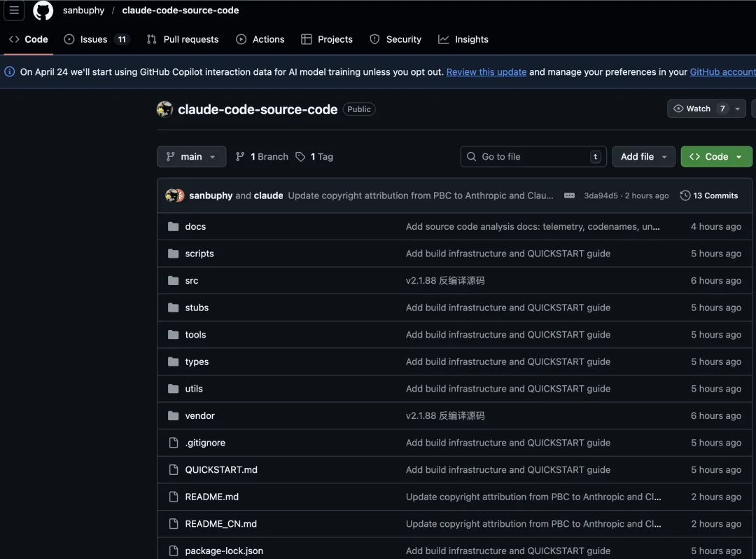The width and height of the screenshot is (756, 559).
Task: Click the info icon in Copilot banner
Action: [x=9, y=72]
